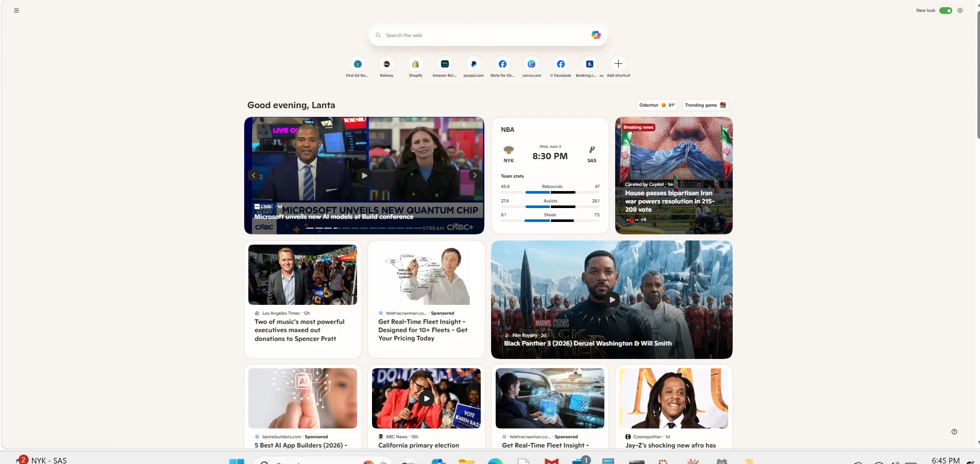
Task: Play the CNBC quantum chip video
Action: 364,176
